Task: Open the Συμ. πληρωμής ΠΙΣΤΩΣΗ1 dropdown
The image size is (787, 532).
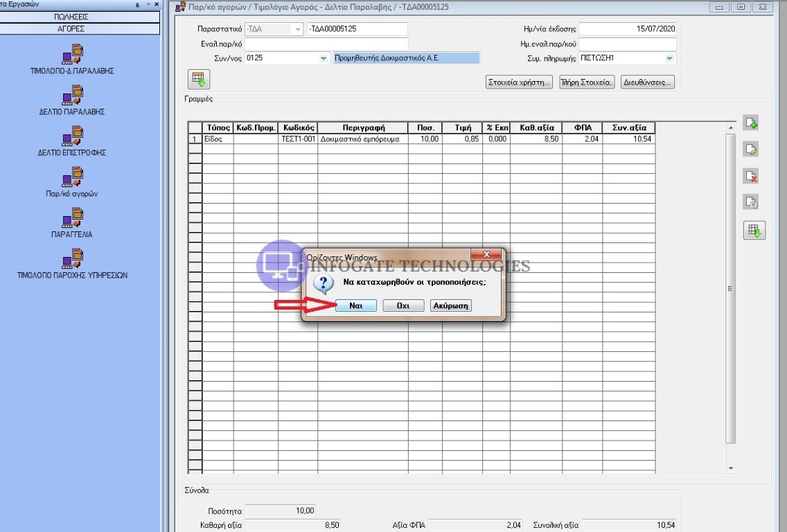Action: coord(669,59)
